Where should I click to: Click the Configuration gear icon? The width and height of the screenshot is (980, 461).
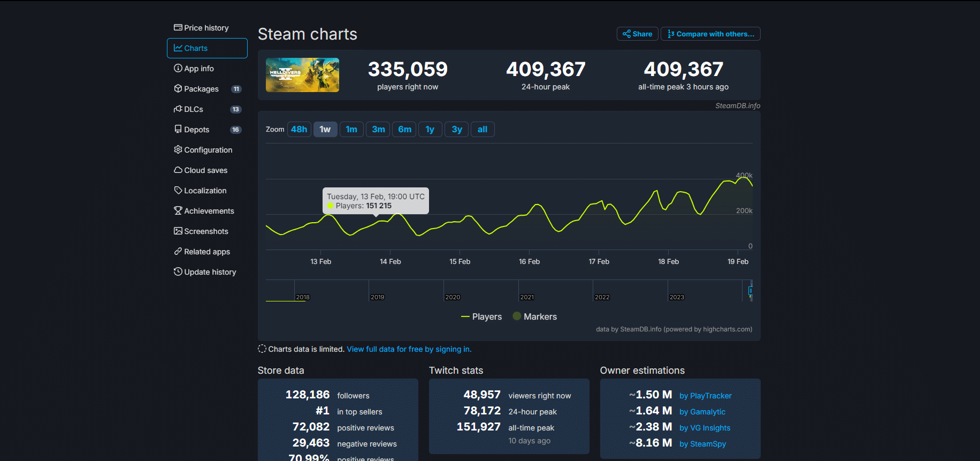pyautogui.click(x=178, y=149)
